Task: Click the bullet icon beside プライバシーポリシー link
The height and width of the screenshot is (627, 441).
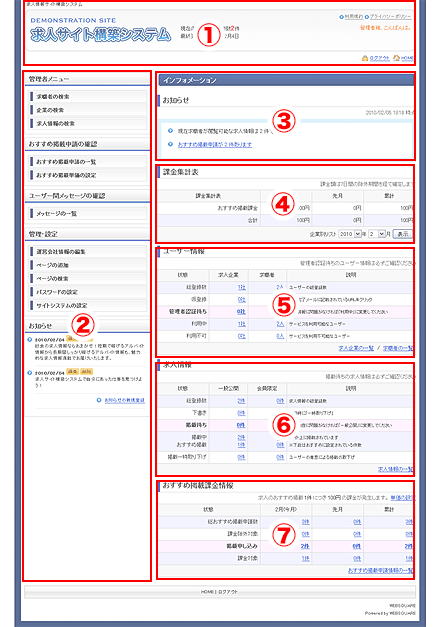Action: pyautogui.click(x=367, y=17)
